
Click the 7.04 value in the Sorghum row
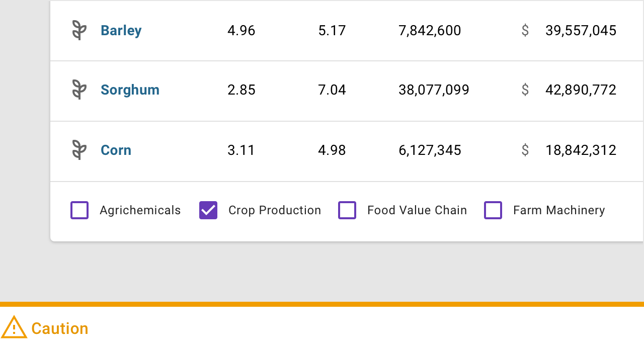332,90
